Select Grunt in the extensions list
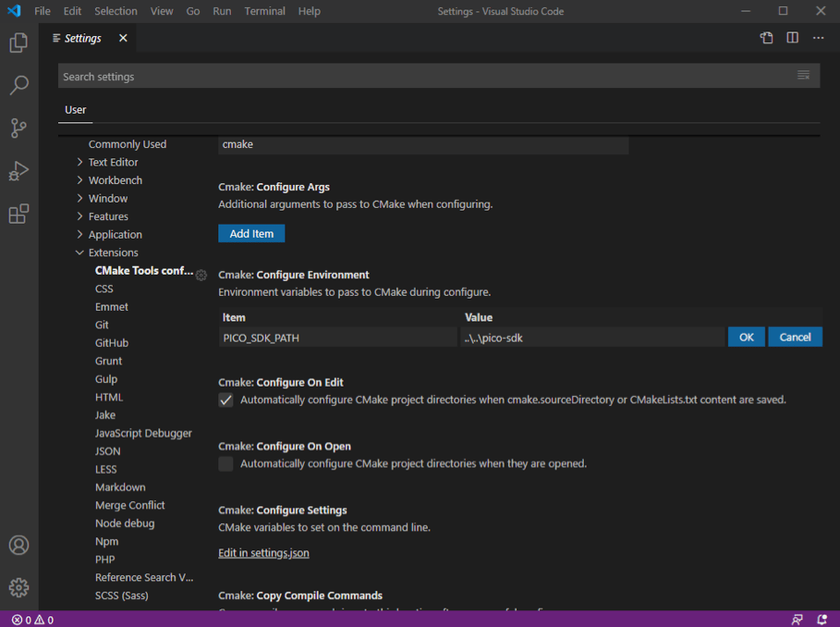This screenshot has height=627, width=840. 109,361
